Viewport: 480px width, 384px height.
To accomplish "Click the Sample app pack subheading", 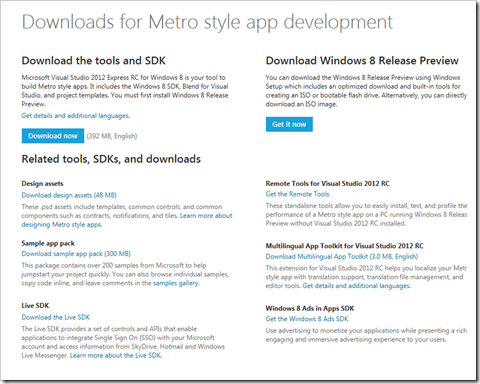I will (x=48, y=243).
